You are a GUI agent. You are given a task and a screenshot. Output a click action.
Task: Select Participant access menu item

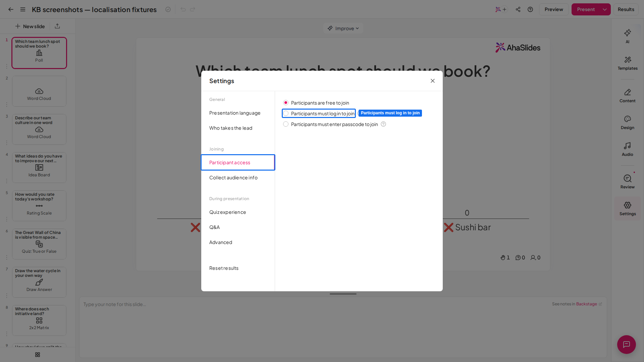point(238,162)
